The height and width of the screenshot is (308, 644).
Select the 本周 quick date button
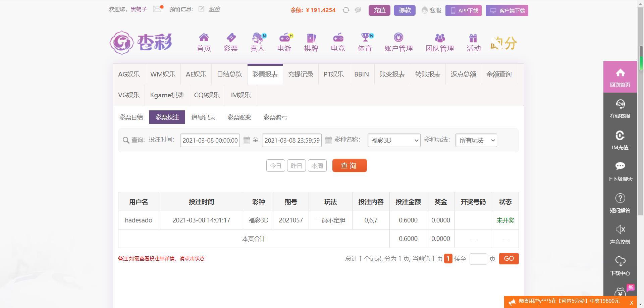pos(317,166)
